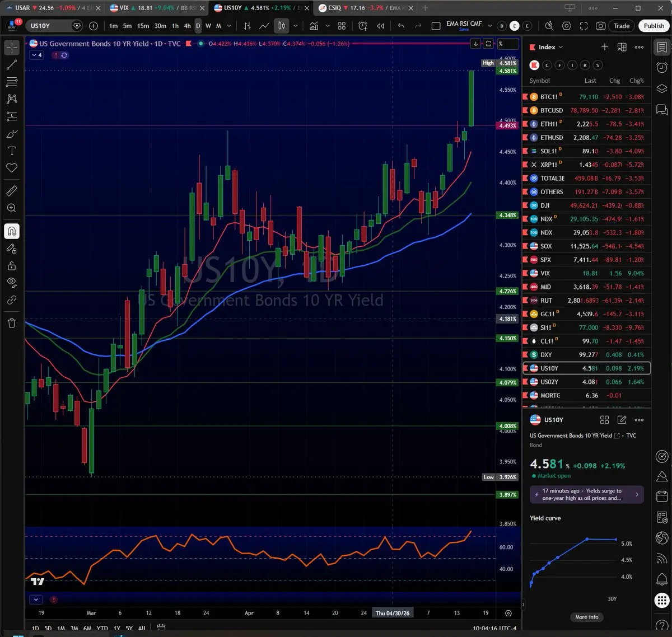Click the compare or add symbol plus
672x637 pixels.
94,26
